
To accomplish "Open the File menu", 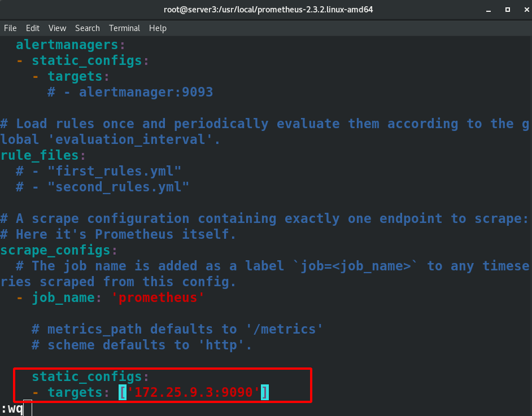I will point(10,28).
